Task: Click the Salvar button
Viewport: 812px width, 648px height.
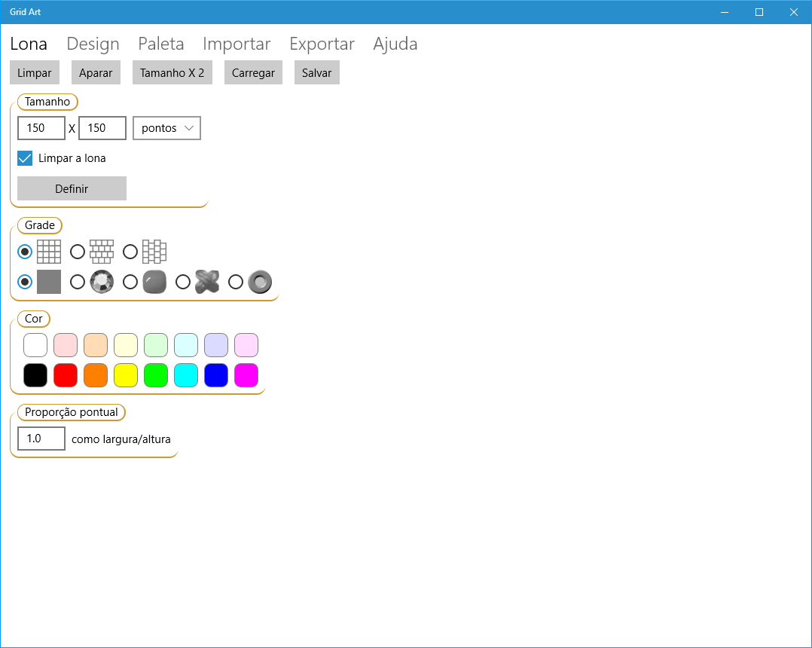Action: (317, 72)
